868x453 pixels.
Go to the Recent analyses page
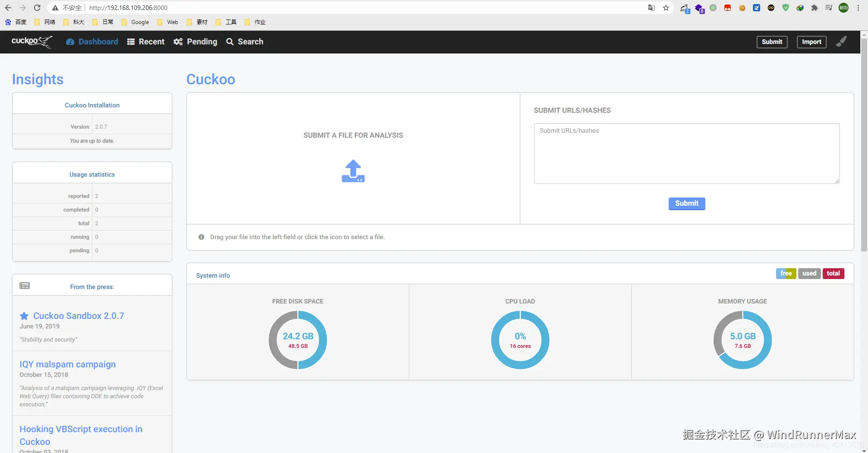pos(146,42)
